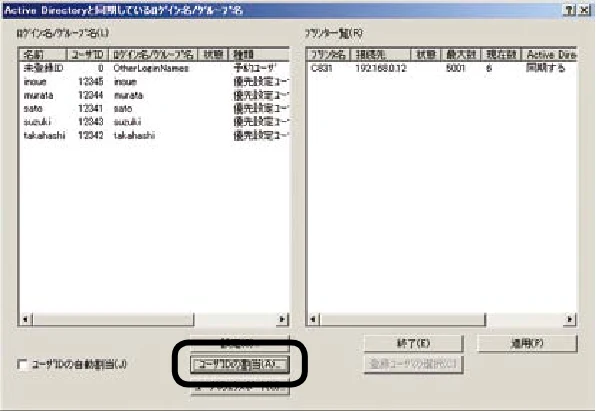Close the Active Directory sync dialog
Screen dimensions: 596x411
(x=584, y=10)
